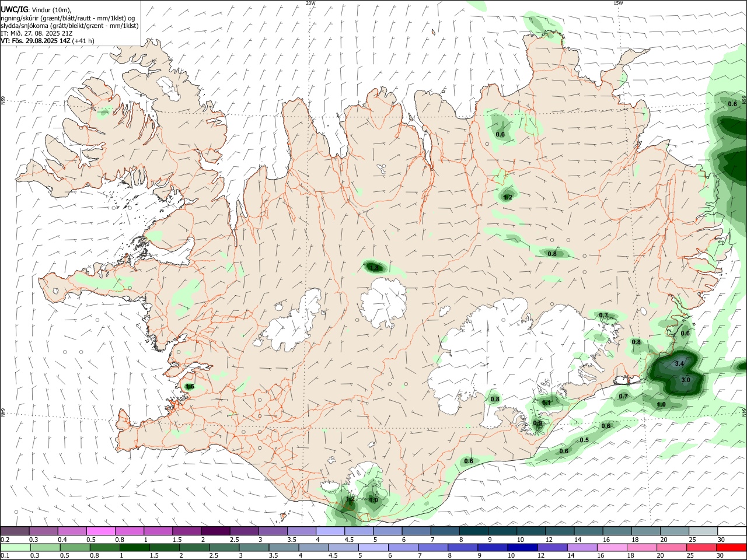The width and height of the screenshot is (747, 560).
Task: Click the valid time 'VT: Fös. 29.08.2025 14Z (+41 h)'
Action: tap(47, 41)
